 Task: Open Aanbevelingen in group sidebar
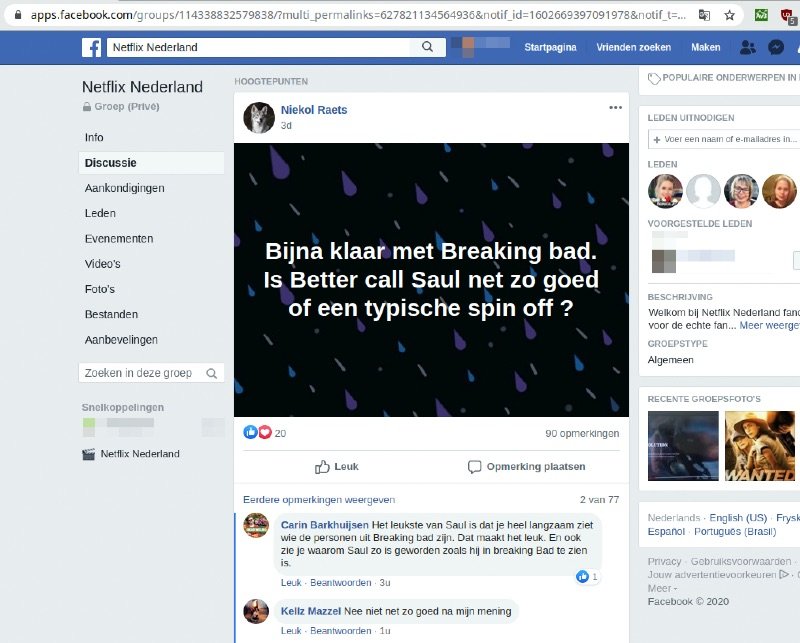121,340
